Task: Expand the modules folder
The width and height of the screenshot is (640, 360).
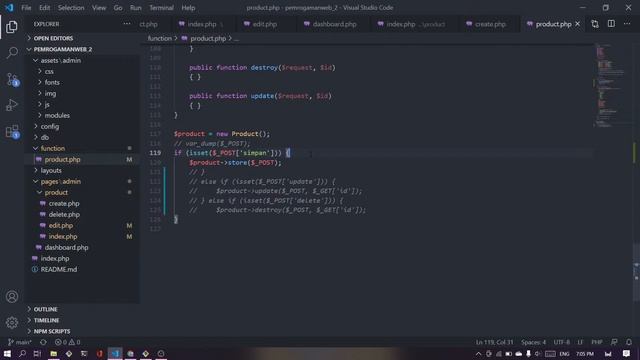Action: click(57, 116)
